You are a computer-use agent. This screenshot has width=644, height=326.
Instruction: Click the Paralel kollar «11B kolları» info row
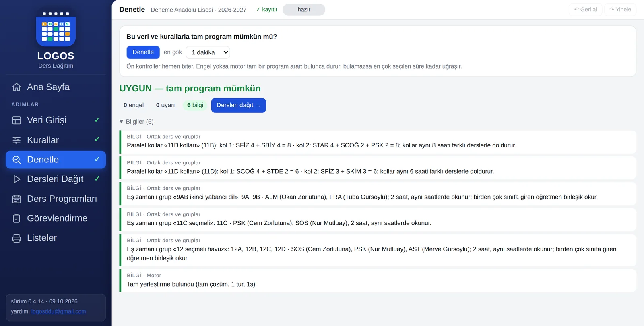click(x=378, y=142)
